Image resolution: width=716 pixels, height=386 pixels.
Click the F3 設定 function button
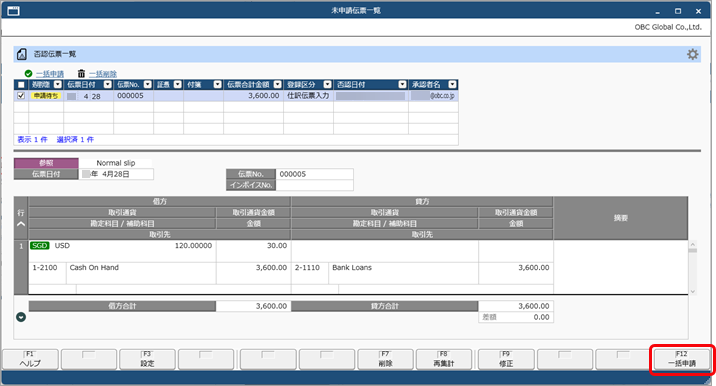[147, 360]
